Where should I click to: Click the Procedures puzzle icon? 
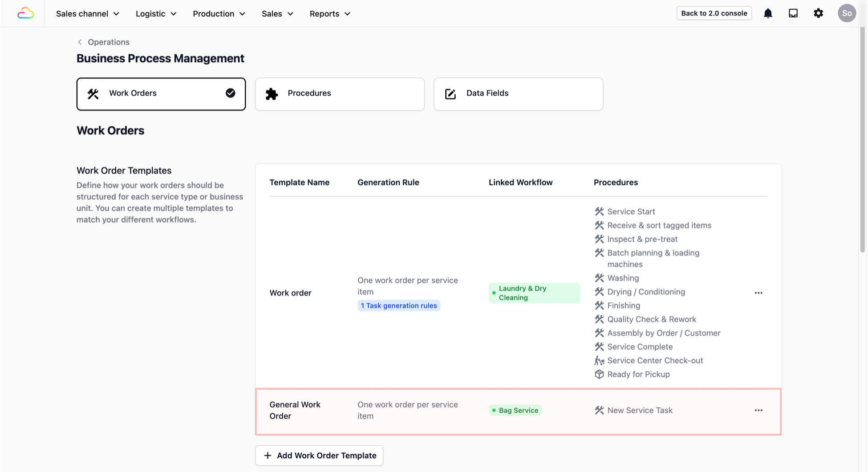(x=272, y=94)
